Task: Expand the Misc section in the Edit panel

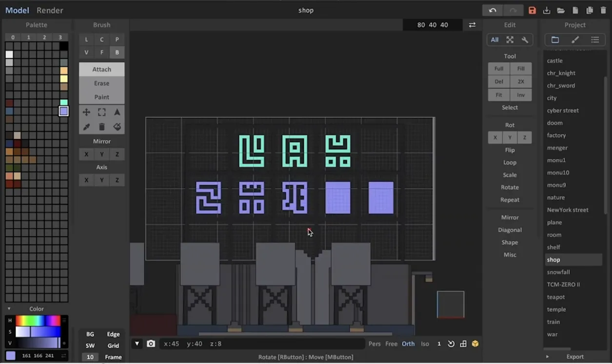Action: (x=510, y=255)
